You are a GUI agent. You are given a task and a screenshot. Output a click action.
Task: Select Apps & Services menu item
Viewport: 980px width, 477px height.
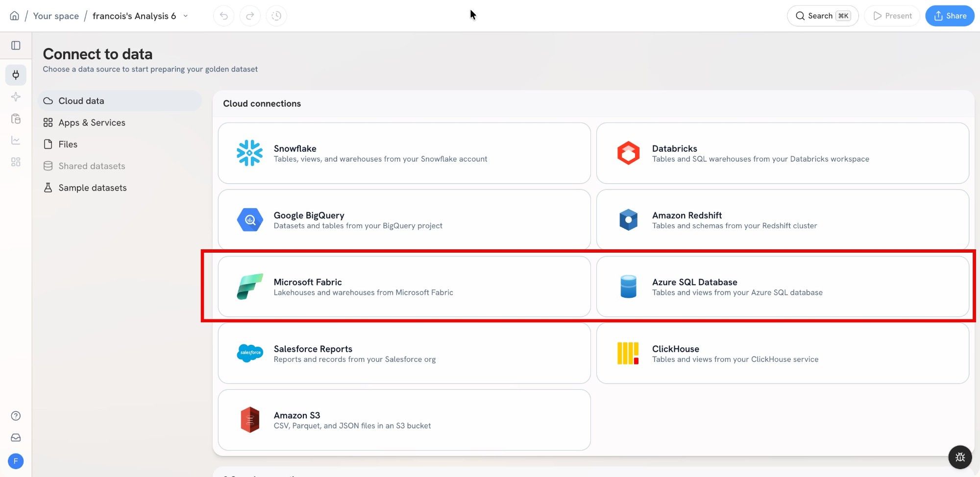120,122
